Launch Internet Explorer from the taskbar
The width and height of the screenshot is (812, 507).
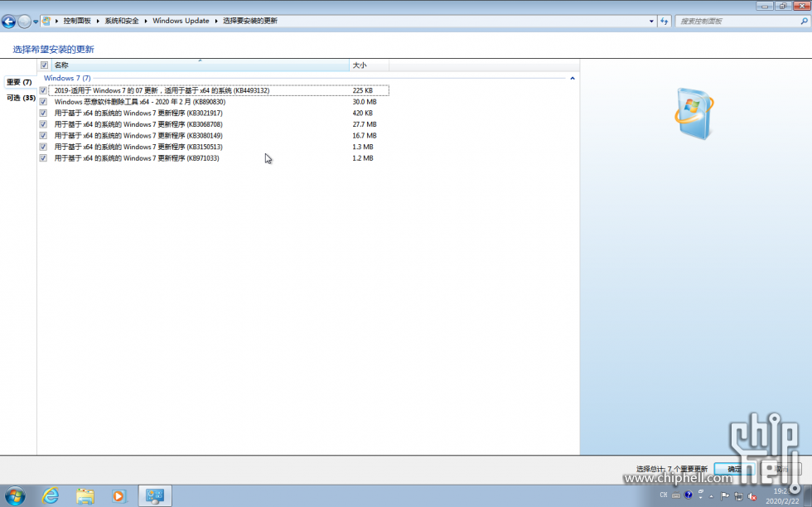[51, 496]
